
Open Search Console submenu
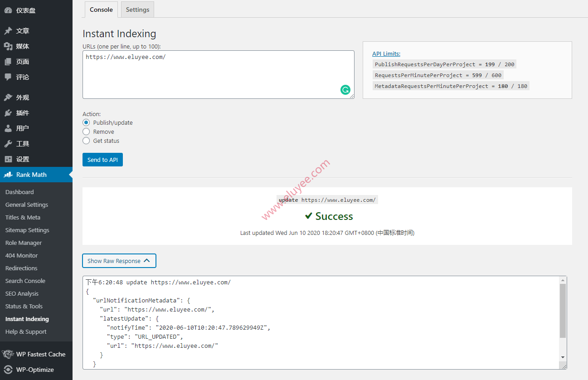[x=25, y=281]
